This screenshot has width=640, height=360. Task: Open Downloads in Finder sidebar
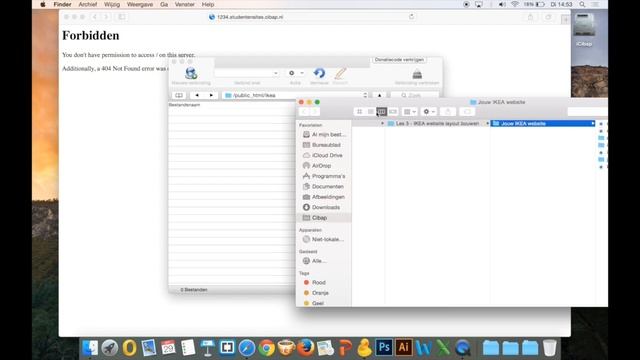(321, 207)
